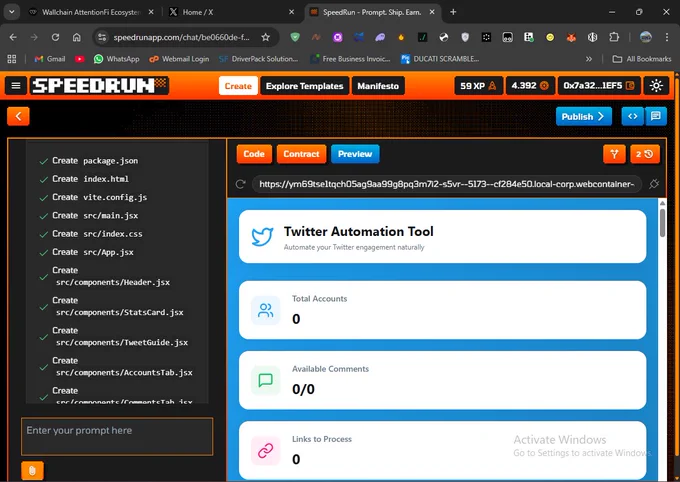Switch to Wallchain AttentionFi browser tab

pyautogui.click(x=92, y=12)
